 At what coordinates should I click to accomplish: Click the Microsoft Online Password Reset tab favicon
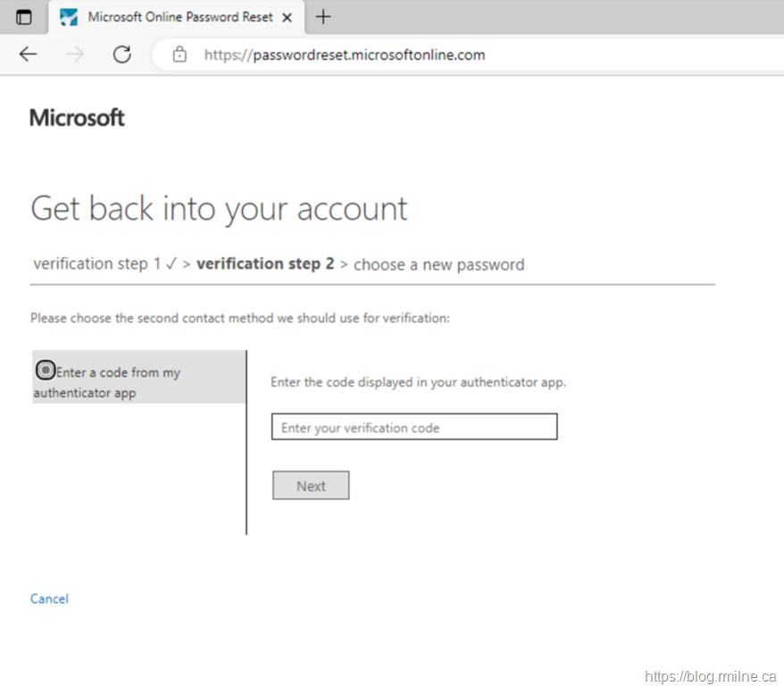[69, 17]
